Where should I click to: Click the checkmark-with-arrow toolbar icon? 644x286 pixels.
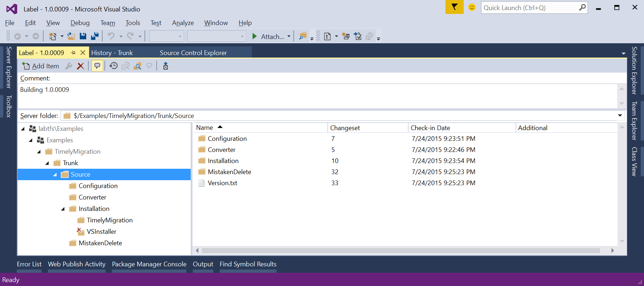[357, 36]
